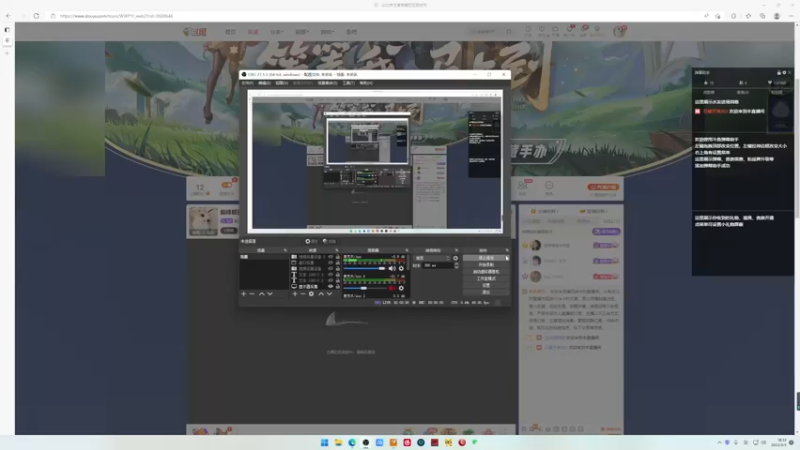Open user avatar in Douyu header

click(619, 32)
